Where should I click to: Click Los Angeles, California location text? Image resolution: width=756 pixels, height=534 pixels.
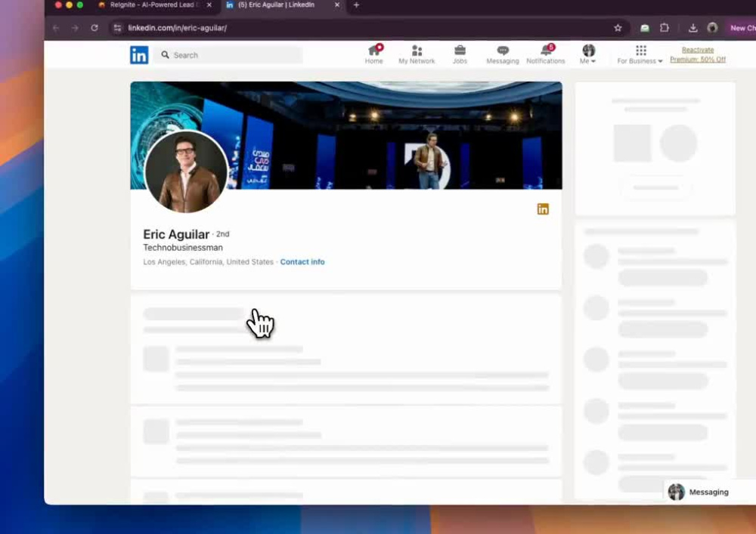click(x=208, y=262)
